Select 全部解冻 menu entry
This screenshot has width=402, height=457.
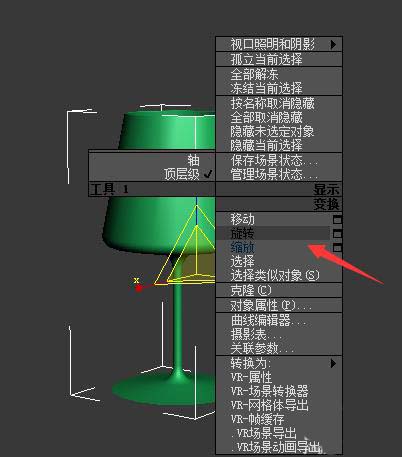(279, 74)
